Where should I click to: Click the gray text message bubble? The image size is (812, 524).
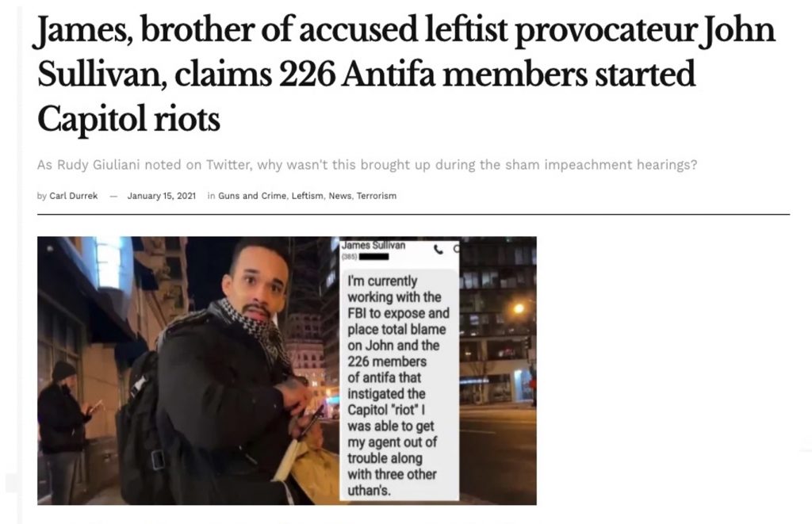[x=400, y=385]
